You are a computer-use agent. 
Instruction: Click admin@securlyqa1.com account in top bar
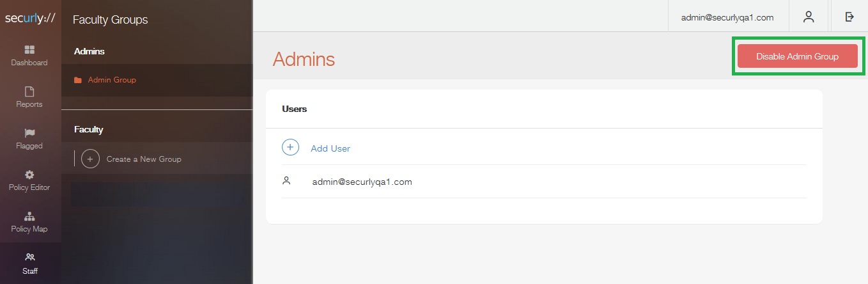[727, 17]
